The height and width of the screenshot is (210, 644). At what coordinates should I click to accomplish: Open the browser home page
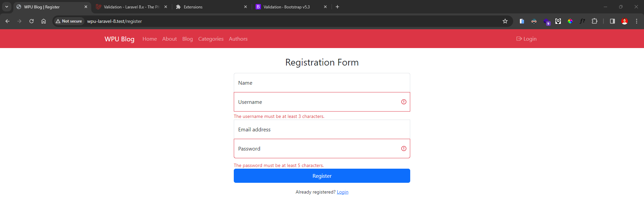click(x=44, y=21)
